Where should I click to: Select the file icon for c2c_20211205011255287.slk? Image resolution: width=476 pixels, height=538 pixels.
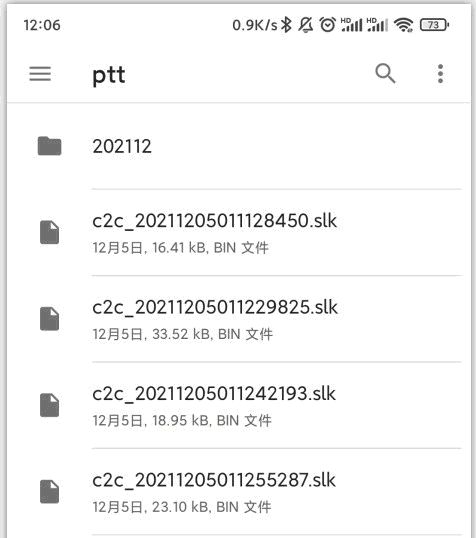[49, 492]
